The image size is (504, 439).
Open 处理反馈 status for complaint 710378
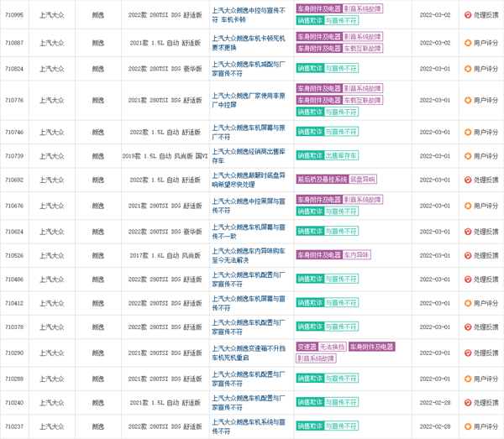pos(481,327)
